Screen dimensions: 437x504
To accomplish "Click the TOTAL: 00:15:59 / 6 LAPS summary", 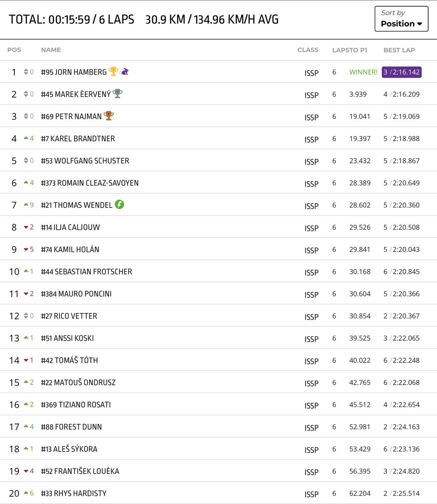I will (71, 19).
